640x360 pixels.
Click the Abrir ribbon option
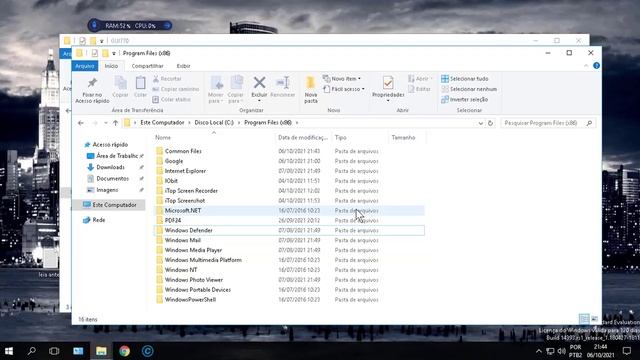[x=420, y=78]
